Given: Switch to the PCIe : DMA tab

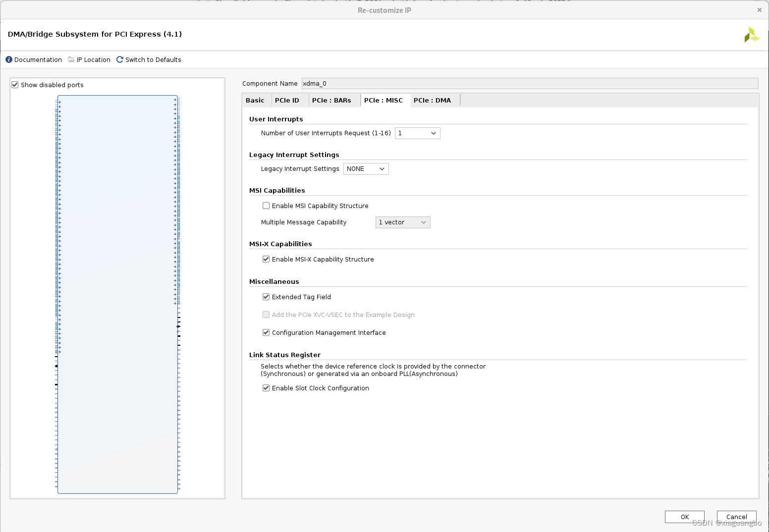Looking at the screenshot, I should click(x=432, y=100).
